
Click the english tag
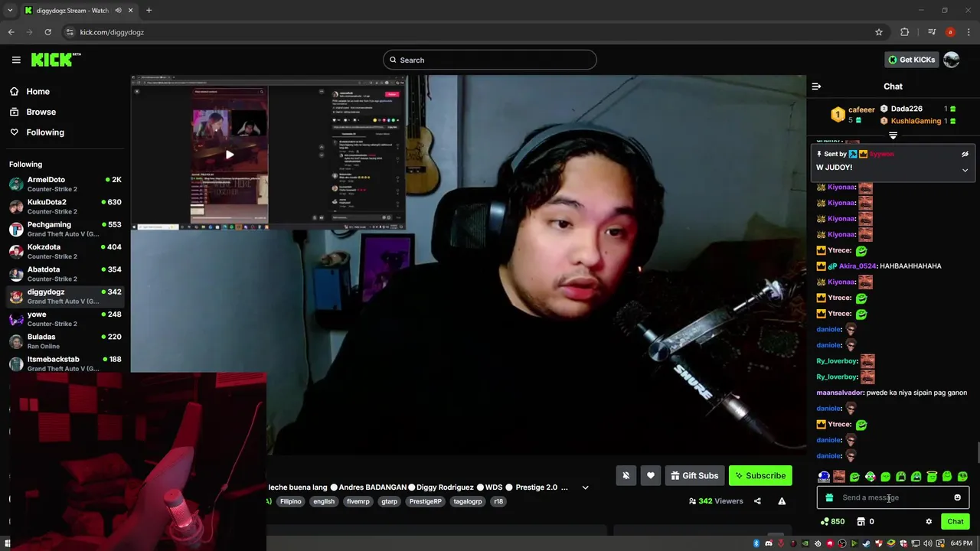tap(324, 501)
